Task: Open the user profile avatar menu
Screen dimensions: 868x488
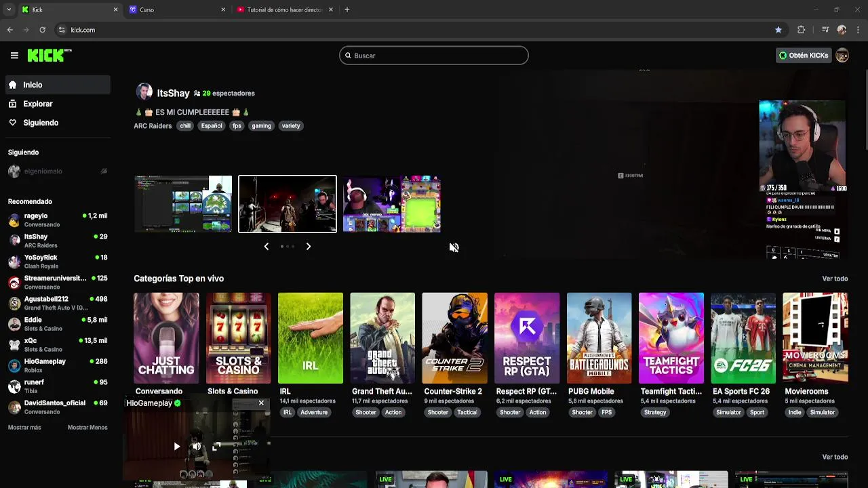Action: click(x=842, y=56)
